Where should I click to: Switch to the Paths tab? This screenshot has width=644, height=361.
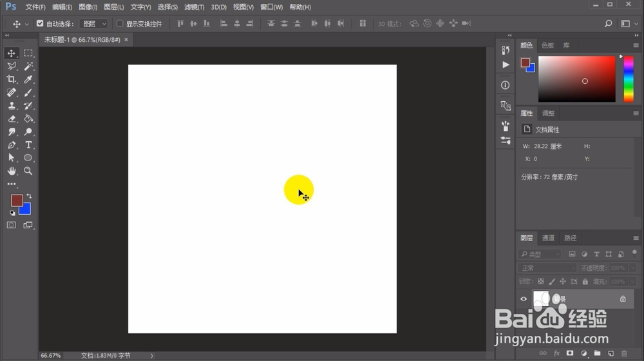point(570,238)
